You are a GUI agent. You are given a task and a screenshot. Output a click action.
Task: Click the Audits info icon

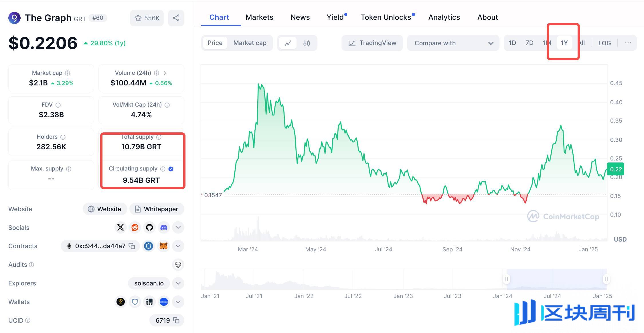[x=31, y=265]
